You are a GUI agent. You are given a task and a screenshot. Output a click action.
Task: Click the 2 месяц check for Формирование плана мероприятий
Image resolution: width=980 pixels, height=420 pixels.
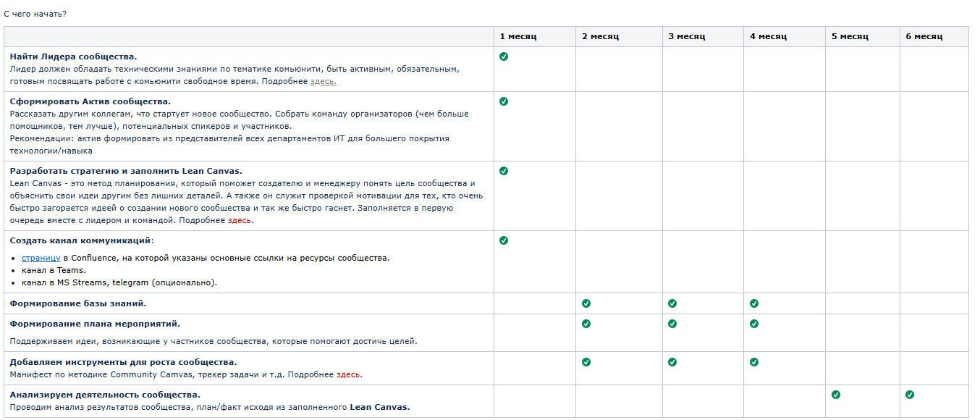click(x=586, y=324)
